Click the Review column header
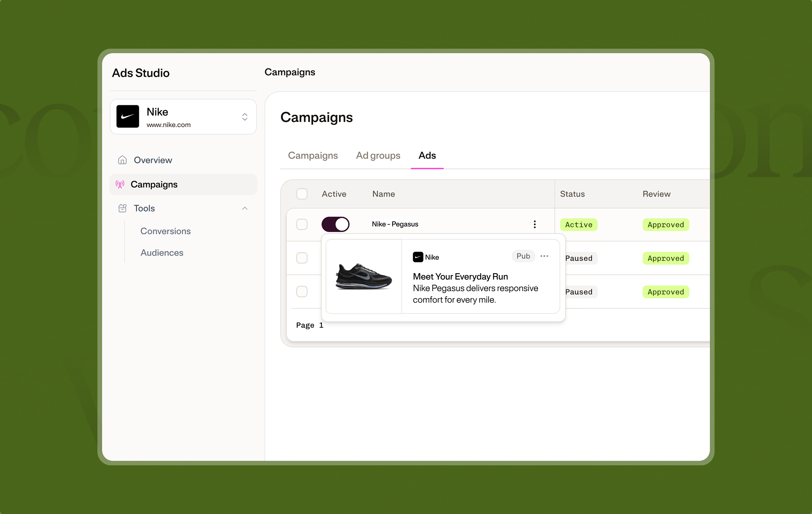Viewport: 812px width, 514px height. (656, 194)
